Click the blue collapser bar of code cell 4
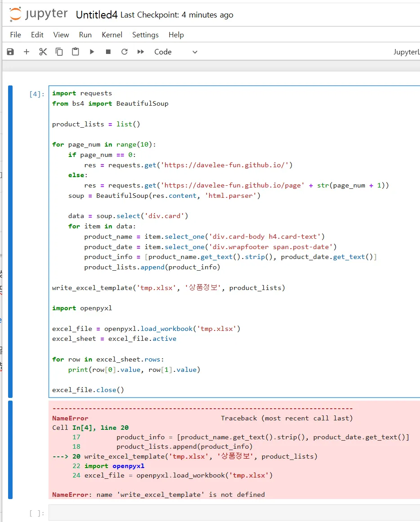Viewport: 420px width, 522px height. point(10,241)
